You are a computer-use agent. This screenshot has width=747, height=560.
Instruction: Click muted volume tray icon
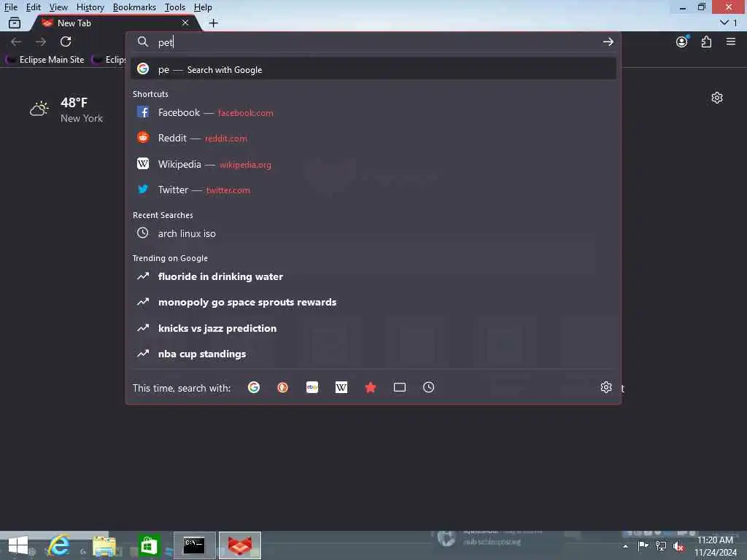[678, 546]
